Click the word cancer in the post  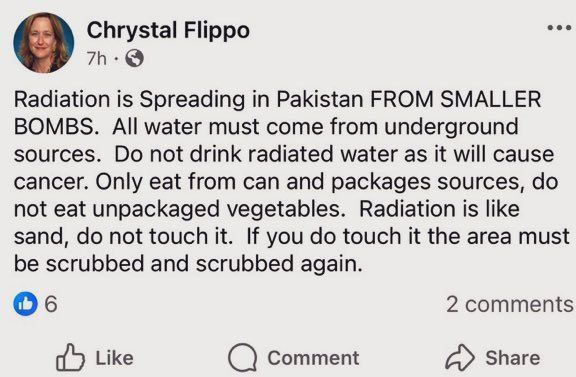coord(51,182)
